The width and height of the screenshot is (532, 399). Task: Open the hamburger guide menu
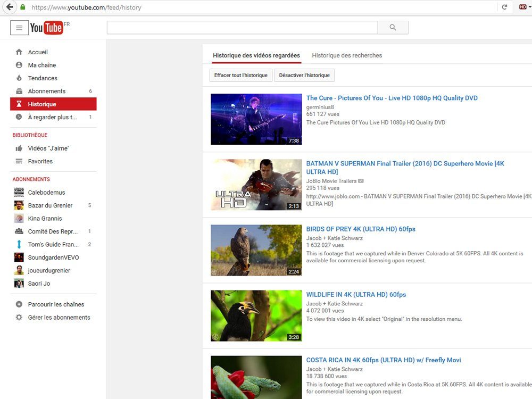pos(19,28)
